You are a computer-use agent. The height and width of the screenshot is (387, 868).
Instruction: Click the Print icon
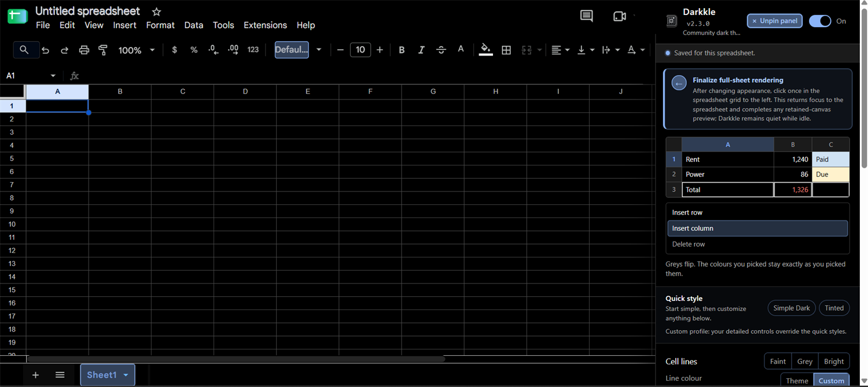click(x=84, y=50)
